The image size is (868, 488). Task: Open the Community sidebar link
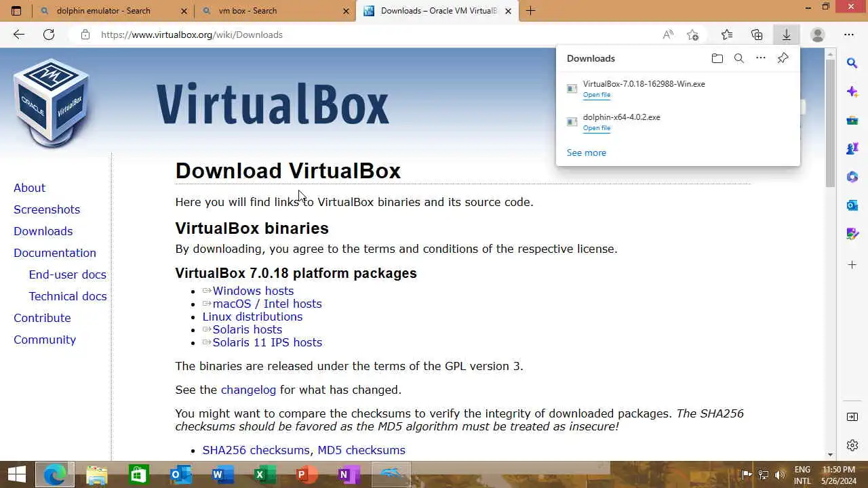tap(45, 340)
